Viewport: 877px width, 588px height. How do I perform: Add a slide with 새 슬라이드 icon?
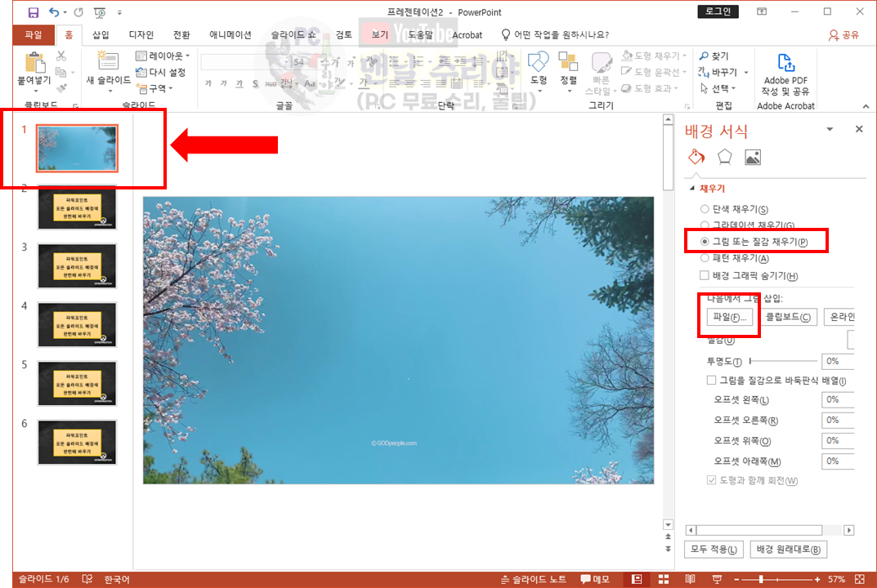click(x=108, y=61)
